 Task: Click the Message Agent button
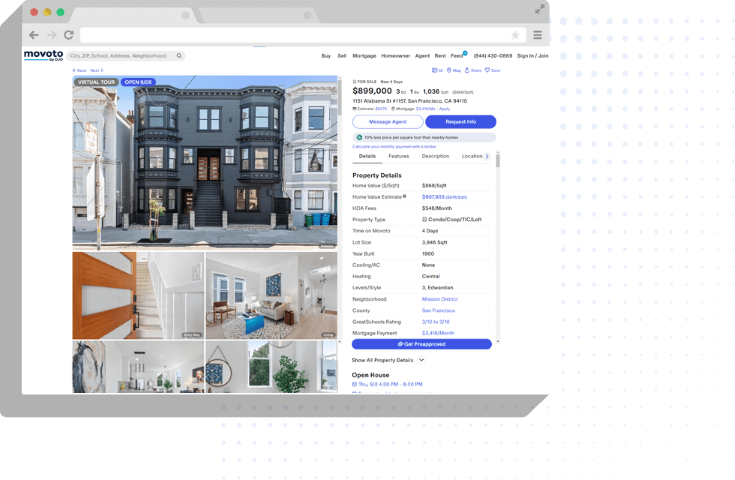click(x=388, y=122)
